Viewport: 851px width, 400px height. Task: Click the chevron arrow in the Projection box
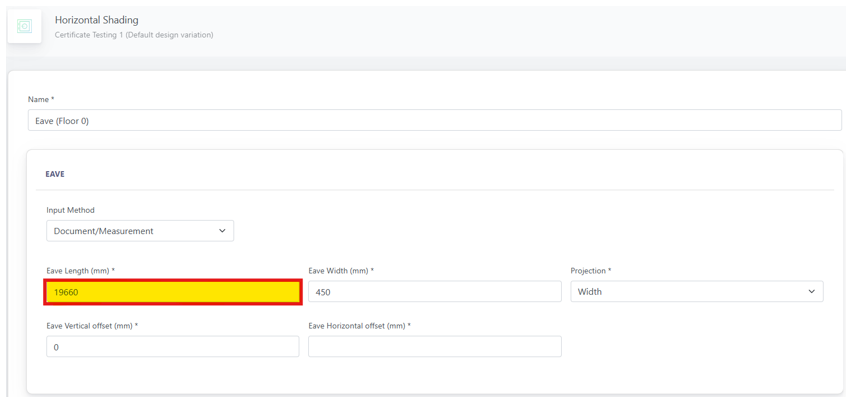811,291
